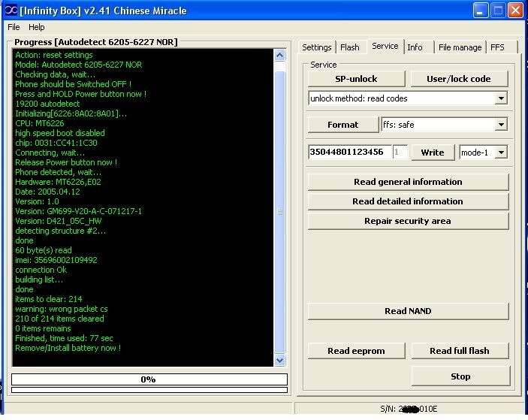Click 'Remove/Install battery now !' log line
The image size is (528, 420).
(68, 348)
